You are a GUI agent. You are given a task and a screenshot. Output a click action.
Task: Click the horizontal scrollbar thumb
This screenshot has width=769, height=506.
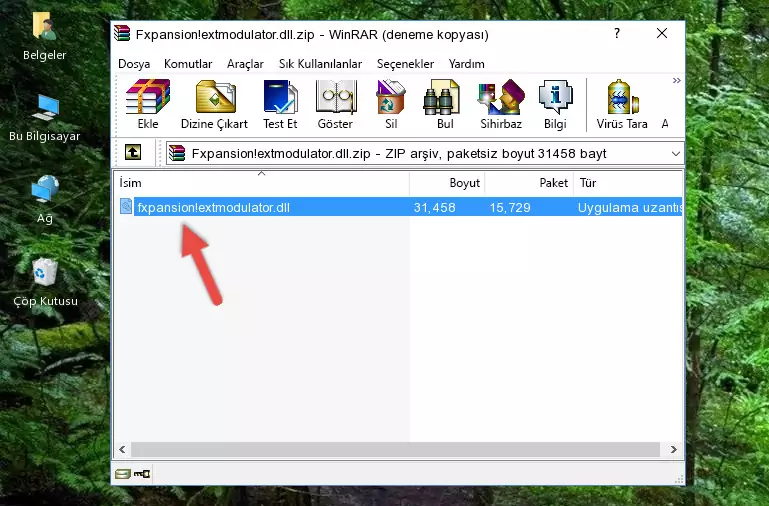point(395,449)
